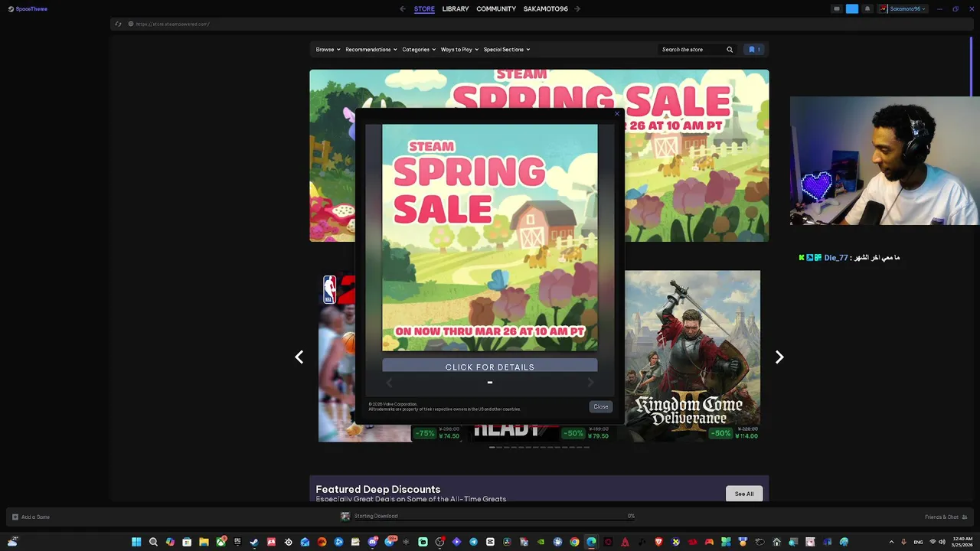Viewport: 980px width, 551px height.
Task: Switch to Microsoft Edge on the taskbar
Action: [591, 542]
